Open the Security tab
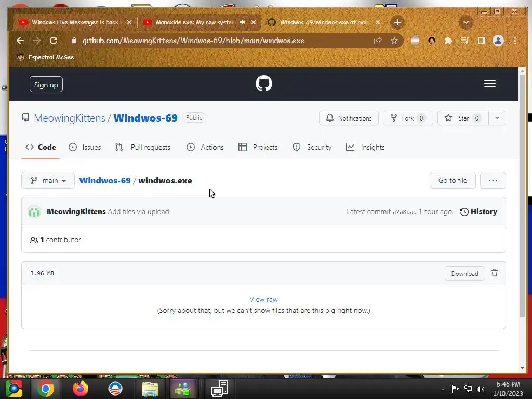Image resolution: width=532 pixels, height=399 pixels. tap(312, 147)
